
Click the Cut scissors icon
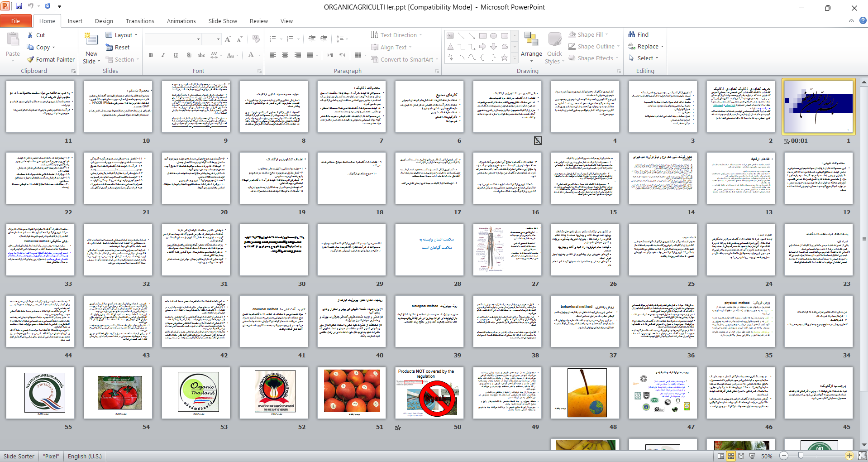point(30,35)
